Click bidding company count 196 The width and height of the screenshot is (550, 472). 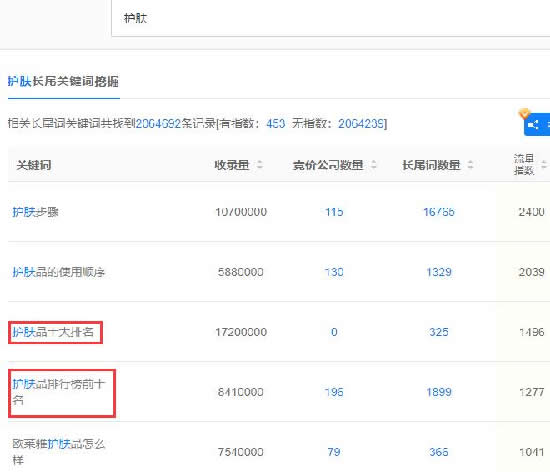(334, 392)
